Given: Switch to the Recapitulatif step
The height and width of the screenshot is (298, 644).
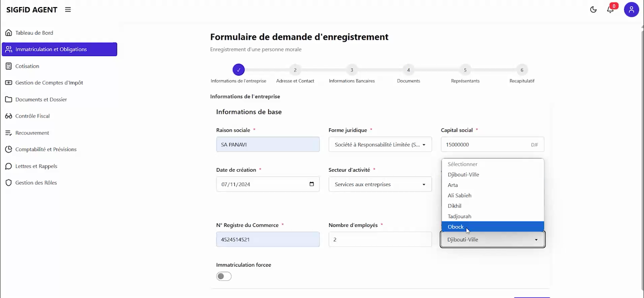Looking at the screenshot, I should pyautogui.click(x=522, y=70).
